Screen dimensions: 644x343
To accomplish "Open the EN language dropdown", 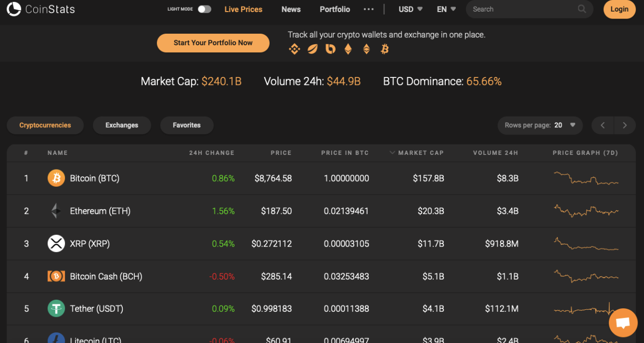I will pos(446,9).
